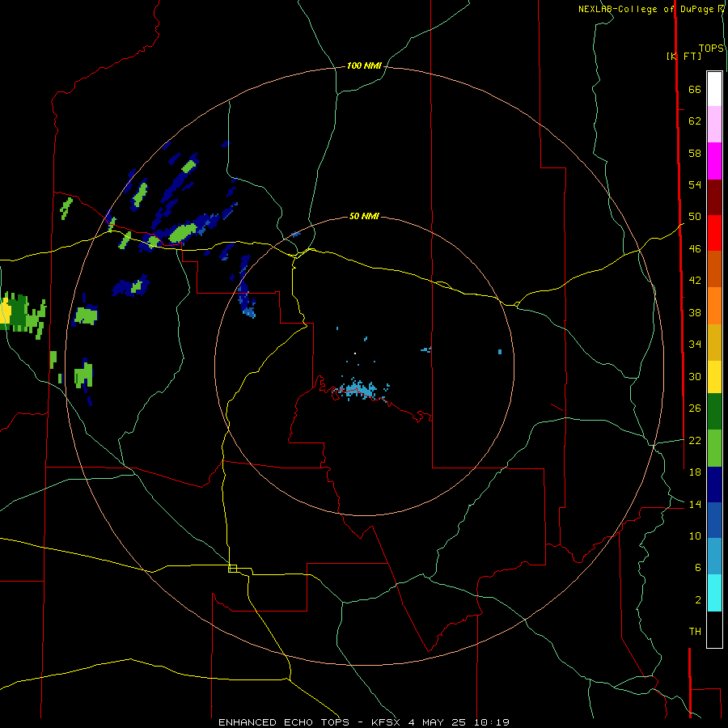728x728 pixels.
Task: Click the "[K FT]" units label
Action: click(x=684, y=56)
